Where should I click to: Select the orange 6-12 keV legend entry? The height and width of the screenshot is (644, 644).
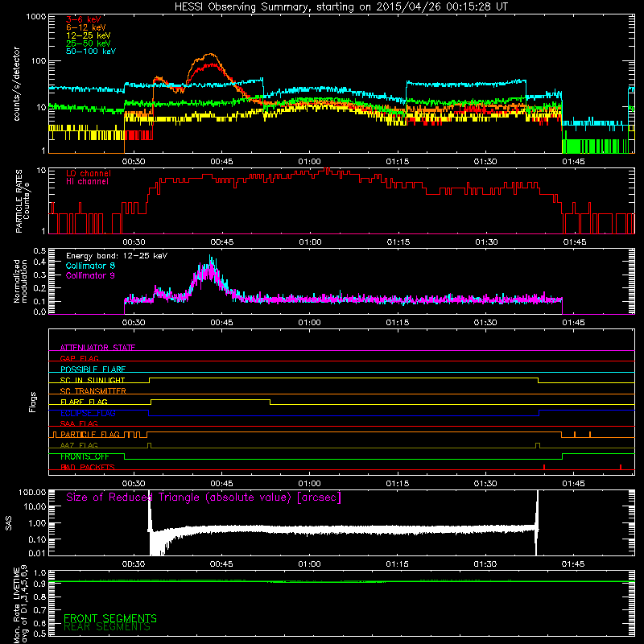86,27
